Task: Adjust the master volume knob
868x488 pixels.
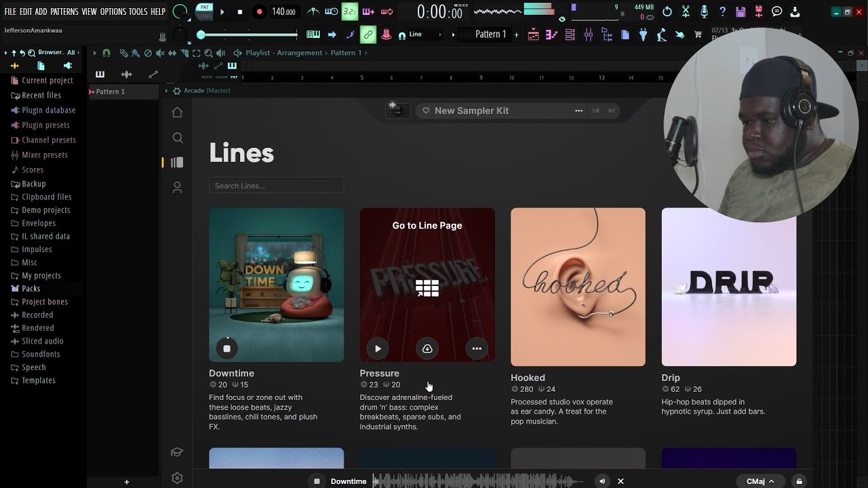Action: [180, 12]
